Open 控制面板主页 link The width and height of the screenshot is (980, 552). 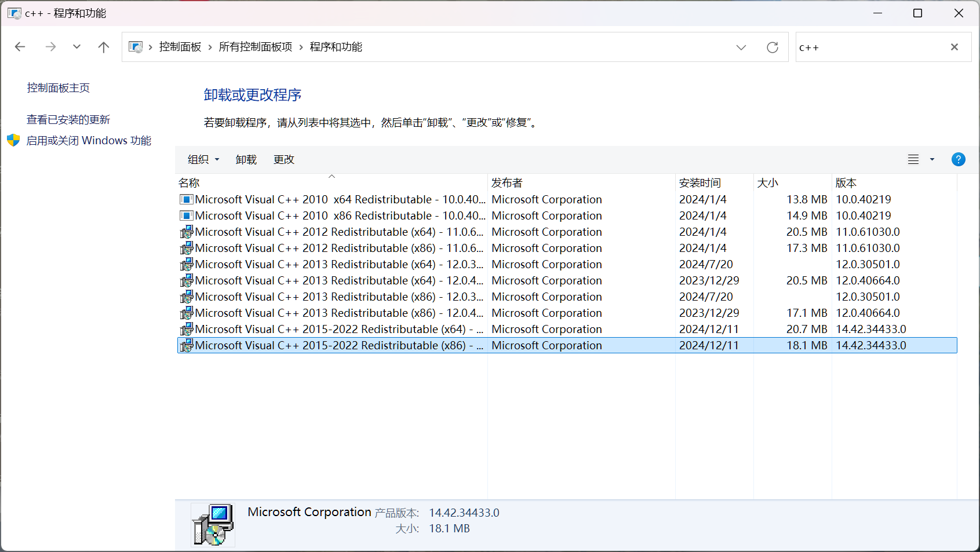coord(59,87)
